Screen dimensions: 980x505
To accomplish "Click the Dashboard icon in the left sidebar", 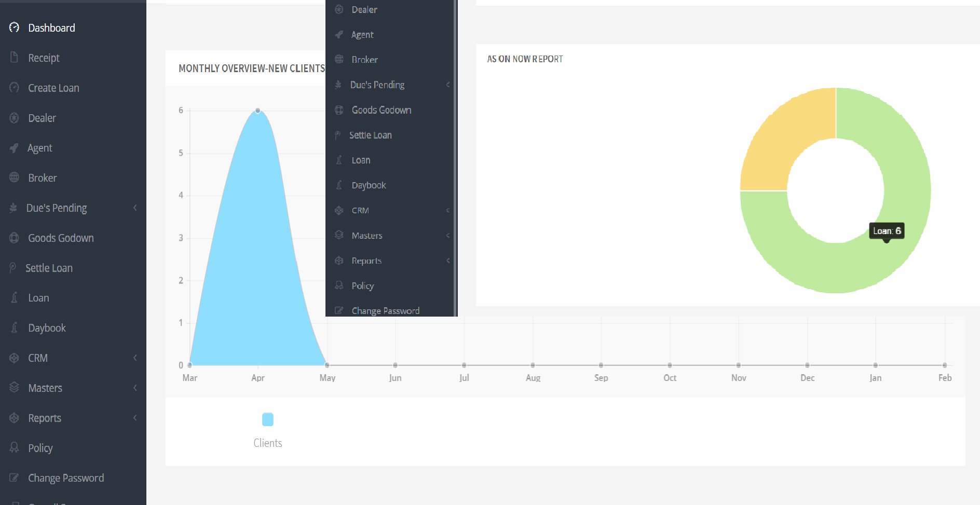I will click(15, 28).
